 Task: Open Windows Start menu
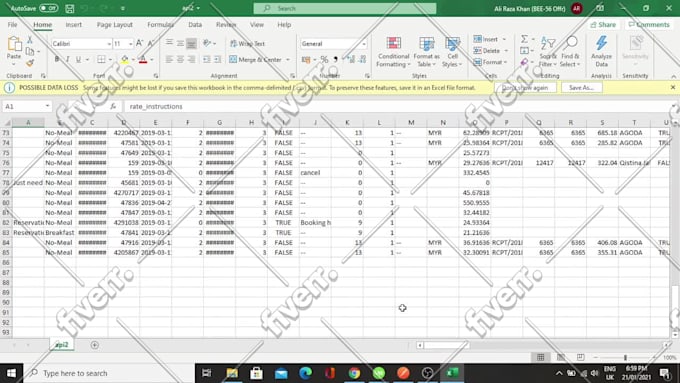pyautogui.click(x=11, y=373)
